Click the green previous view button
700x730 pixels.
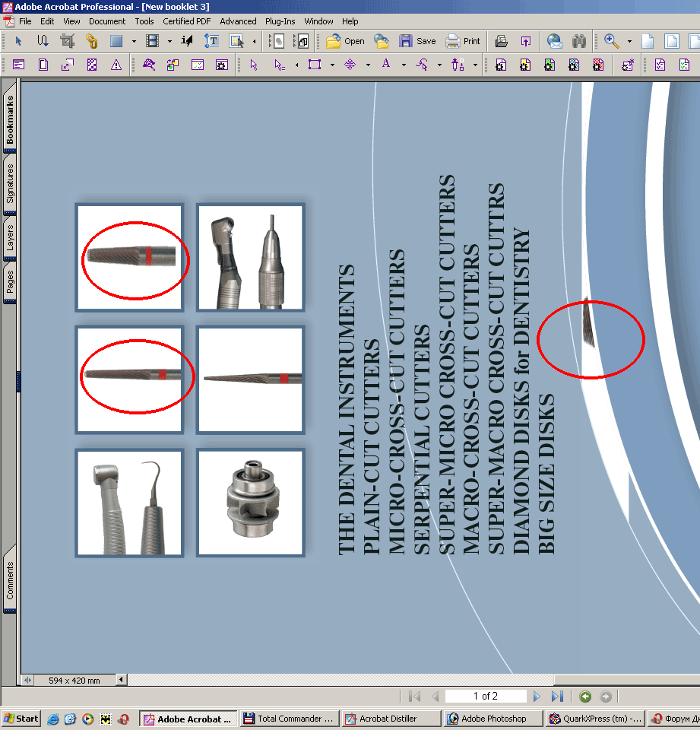click(585, 697)
